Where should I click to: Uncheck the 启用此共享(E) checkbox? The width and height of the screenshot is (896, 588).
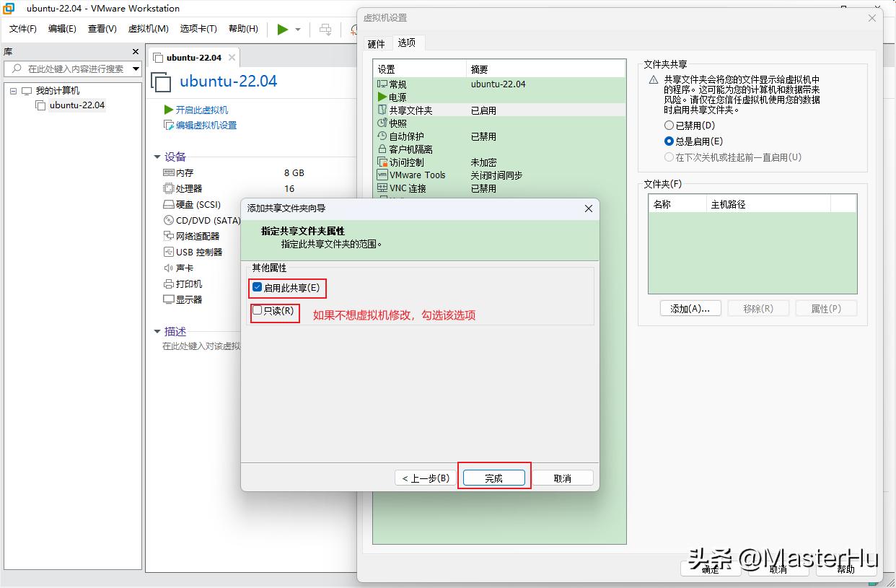(257, 287)
